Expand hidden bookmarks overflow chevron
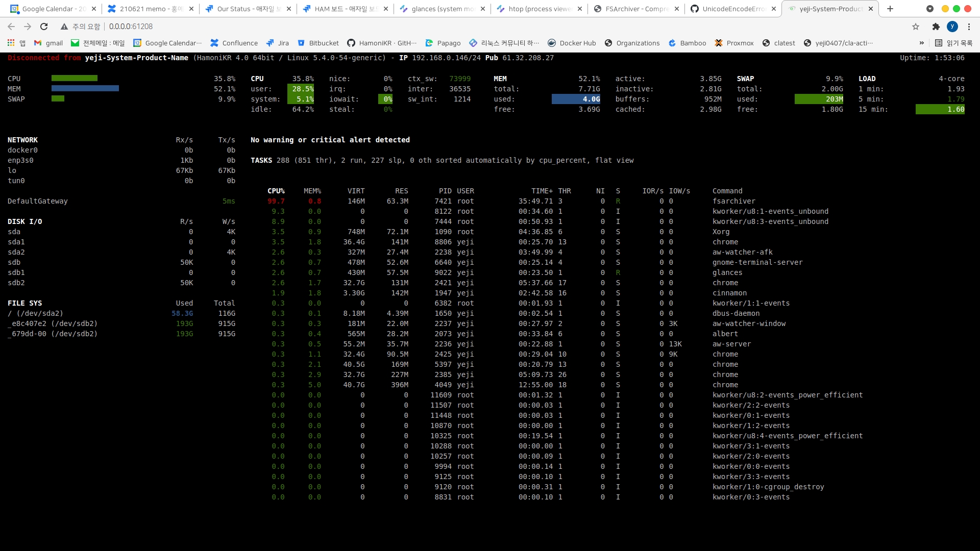 (921, 43)
